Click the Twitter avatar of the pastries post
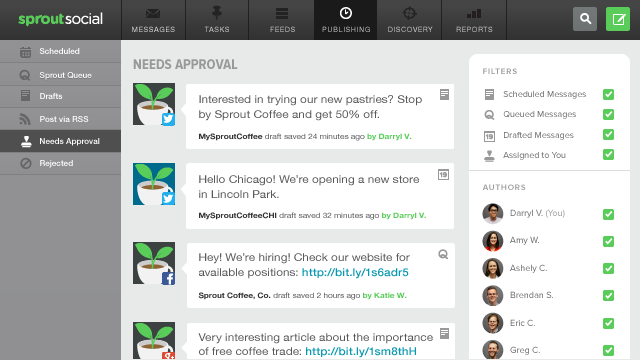 pos(154,104)
